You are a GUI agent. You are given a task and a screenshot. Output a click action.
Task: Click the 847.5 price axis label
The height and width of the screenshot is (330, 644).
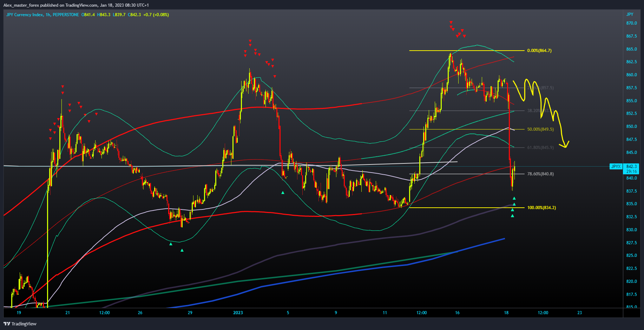click(631, 140)
